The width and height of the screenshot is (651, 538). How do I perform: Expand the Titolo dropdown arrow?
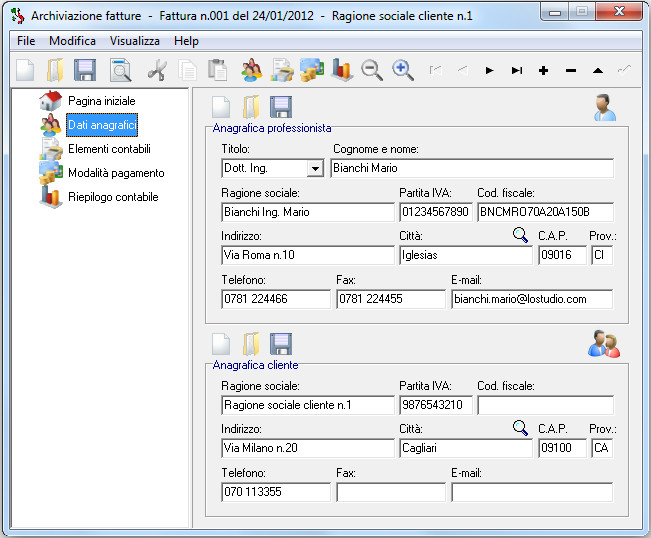(316, 169)
